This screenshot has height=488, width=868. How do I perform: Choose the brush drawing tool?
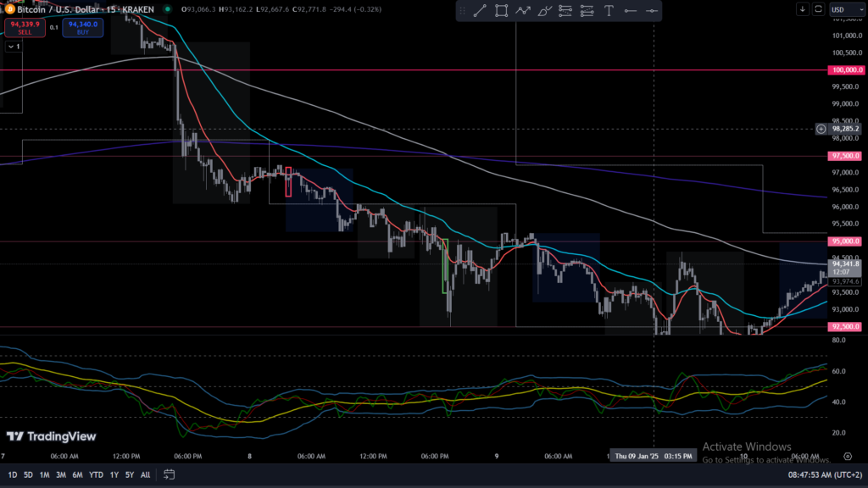point(544,11)
